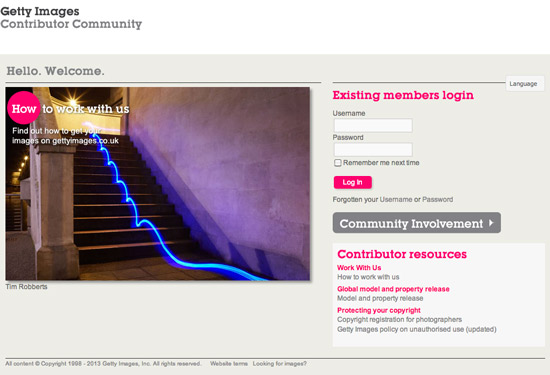Open the forgotten Password link
This screenshot has width=550, height=375.
click(x=437, y=200)
